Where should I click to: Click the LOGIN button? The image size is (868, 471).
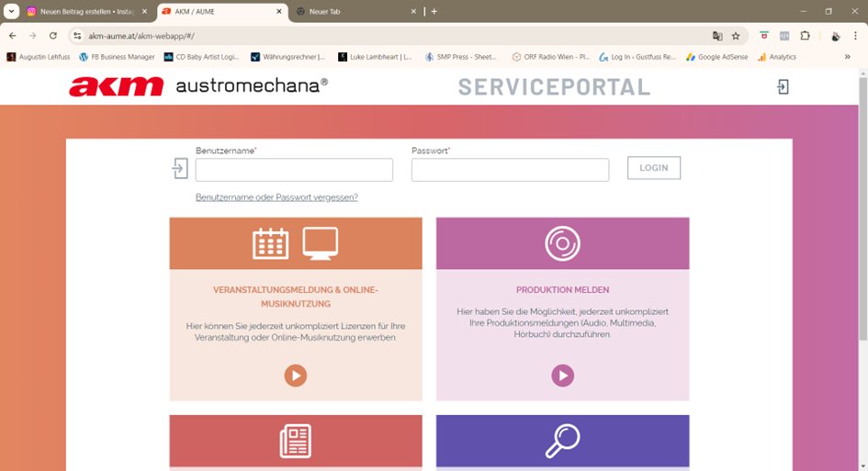(x=654, y=168)
